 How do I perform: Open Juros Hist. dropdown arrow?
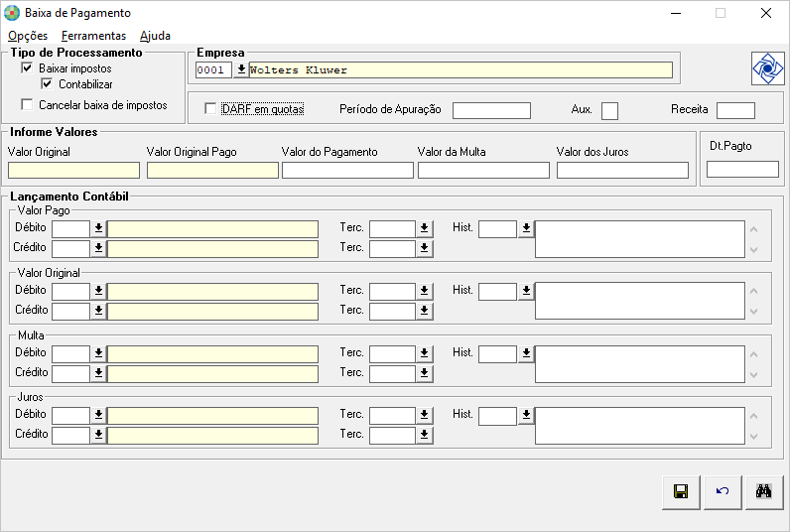coord(526,415)
